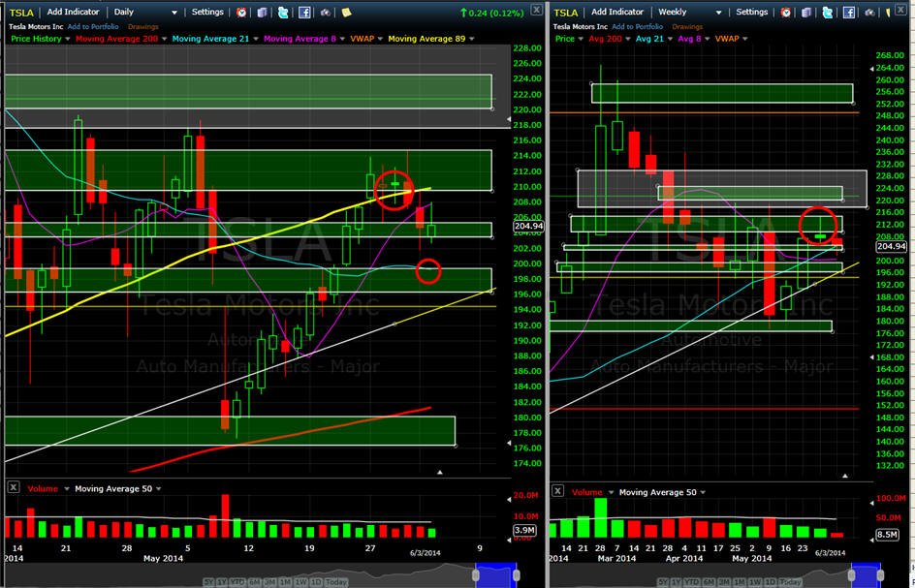Viewport: 915px width, 588px height.
Task: Click small up-arrow above Daily volume panel
Action: pyautogui.click(x=440, y=473)
